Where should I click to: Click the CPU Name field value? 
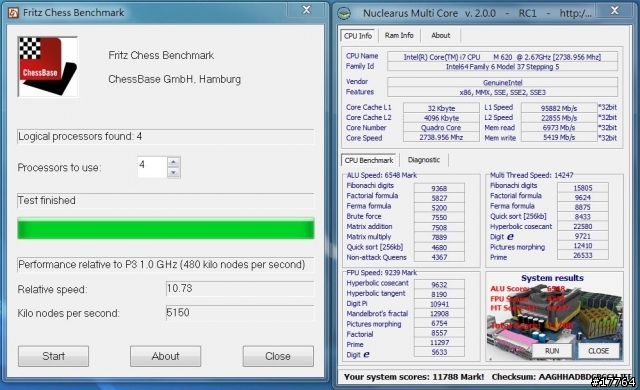[502, 57]
